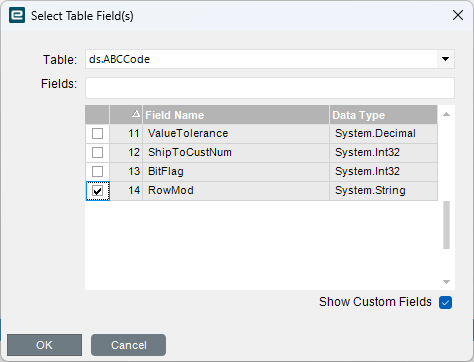Click the Epicor app icon in title bar
The image size is (474, 362).
point(17,15)
